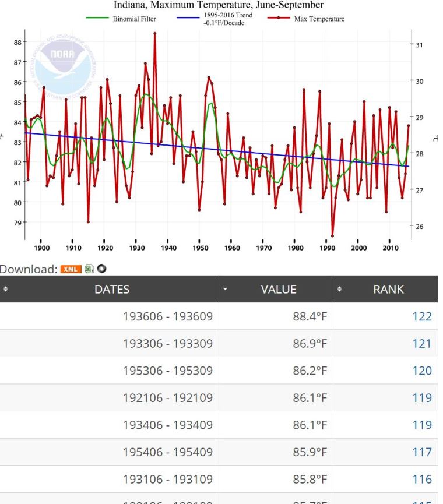This screenshot has height=504, width=443.
Task: Click rank 117 link for 1954
Action: click(421, 452)
